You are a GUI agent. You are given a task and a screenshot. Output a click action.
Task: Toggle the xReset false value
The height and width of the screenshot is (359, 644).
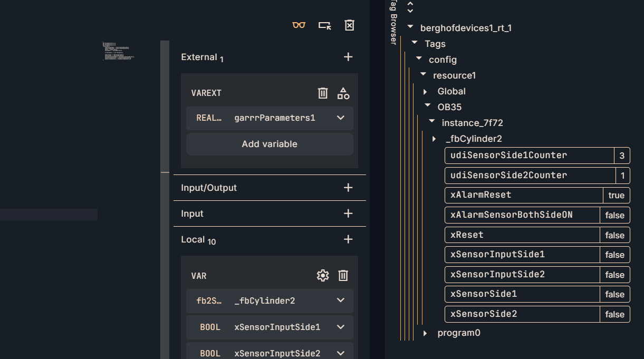click(x=614, y=235)
